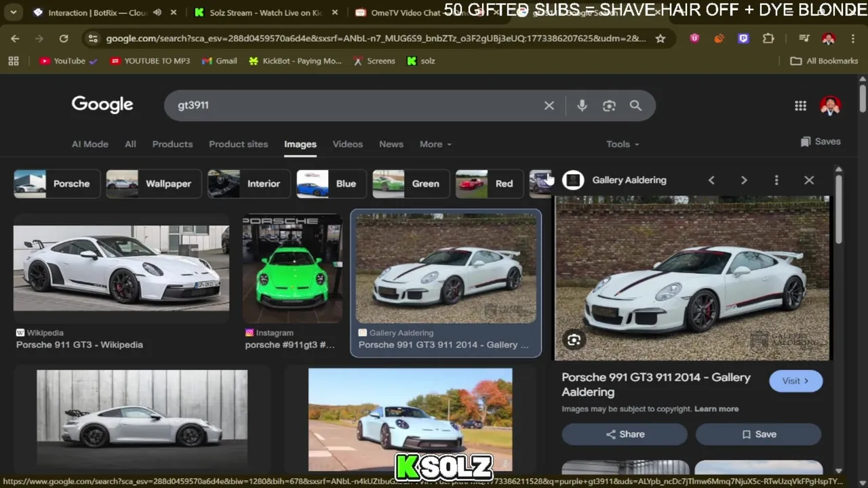Open the Saves collection
Image resolution: width=868 pixels, height=488 pixels.
(821, 142)
